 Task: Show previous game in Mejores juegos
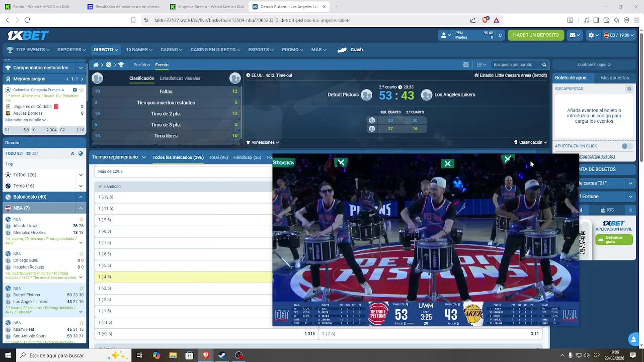(x=67, y=79)
